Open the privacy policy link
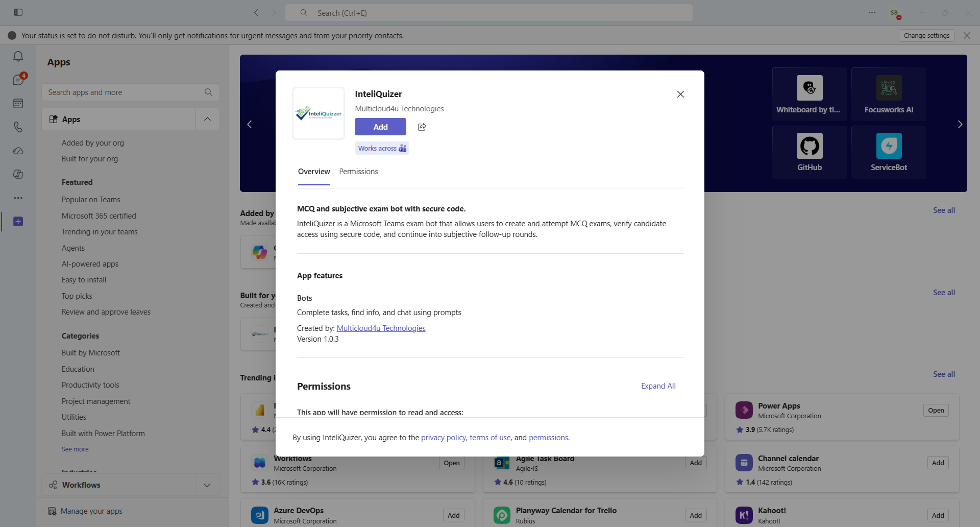 point(444,438)
